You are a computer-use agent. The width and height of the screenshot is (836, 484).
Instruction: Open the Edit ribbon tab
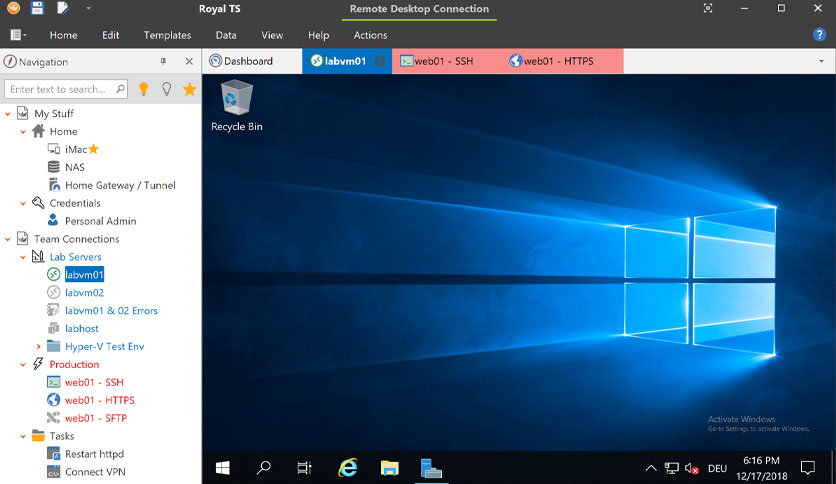point(110,35)
